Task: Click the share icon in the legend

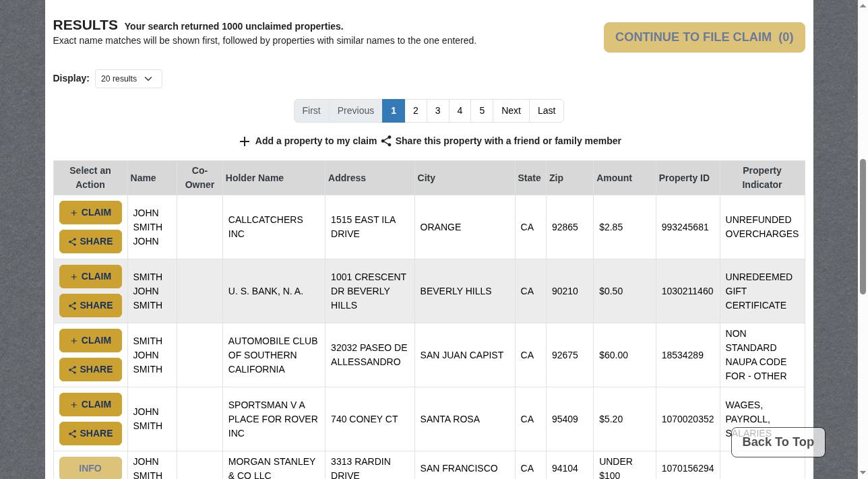Action: pyautogui.click(x=386, y=141)
